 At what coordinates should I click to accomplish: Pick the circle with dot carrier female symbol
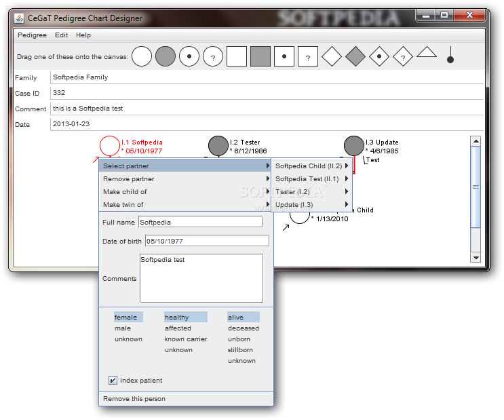coord(189,56)
